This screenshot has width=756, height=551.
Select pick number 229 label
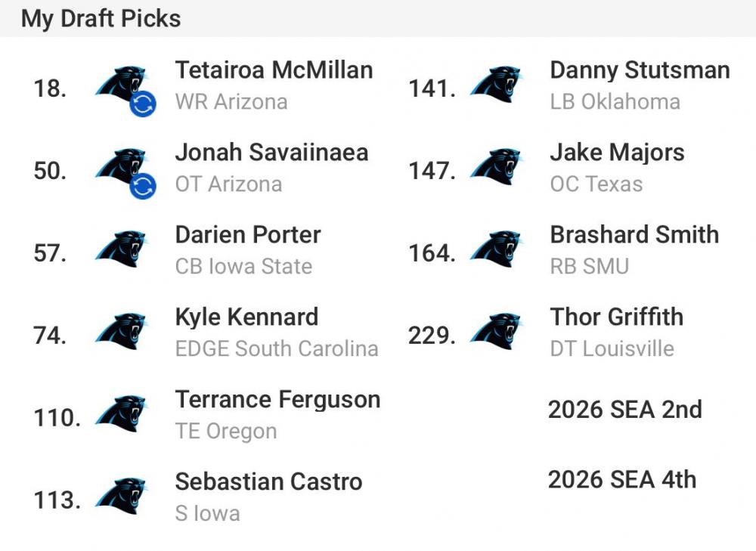coord(432,336)
